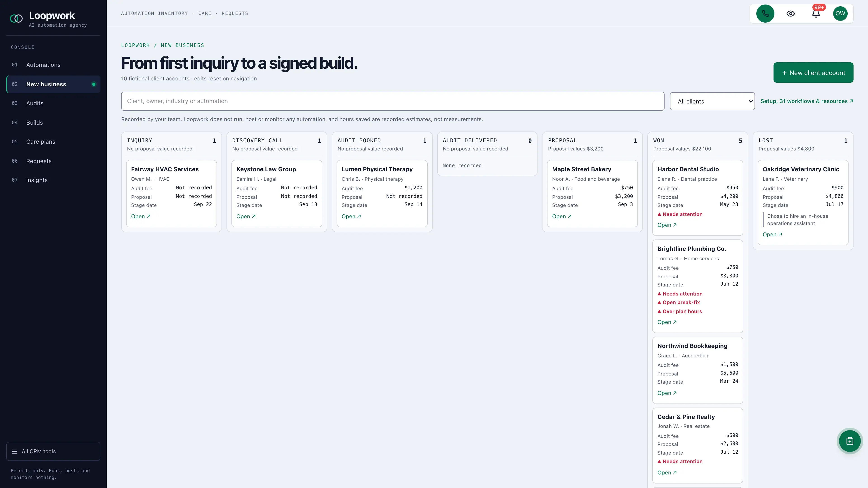Open Care plans sidebar item
868x488 pixels.
[x=53, y=141]
